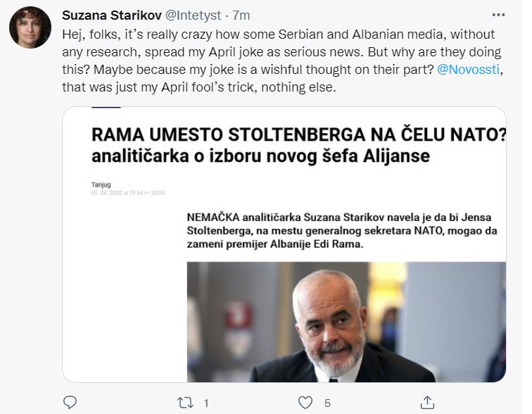The height and width of the screenshot is (414, 532).
Task: Click the display name Suzana Starikov
Action: [x=111, y=15]
